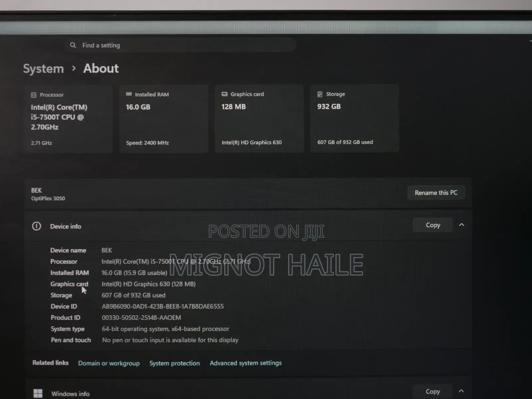The image size is (532, 399).
Task: Click the Installed RAM memory icon
Action: [129, 94]
